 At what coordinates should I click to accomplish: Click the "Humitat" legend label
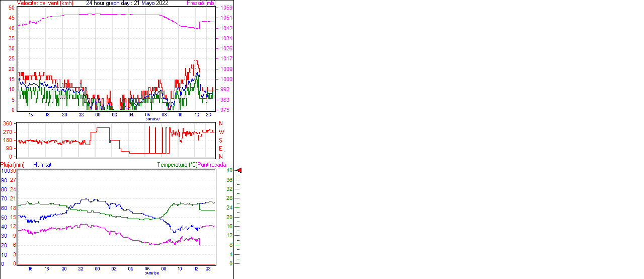tap(42, 165)
